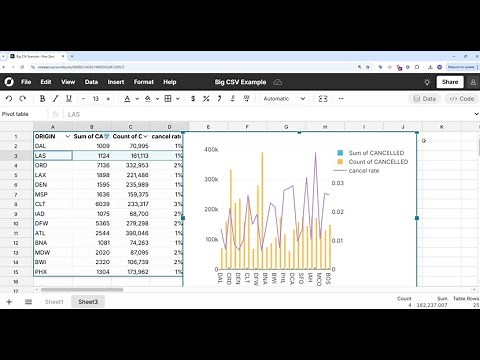Switch to Sheet3 tab
Screen dimensions: 480x360
click(88, 302)
